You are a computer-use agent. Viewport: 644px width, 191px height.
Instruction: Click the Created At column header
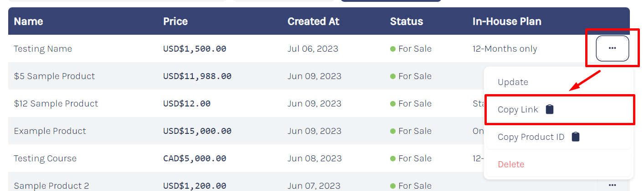click(314, 21)
